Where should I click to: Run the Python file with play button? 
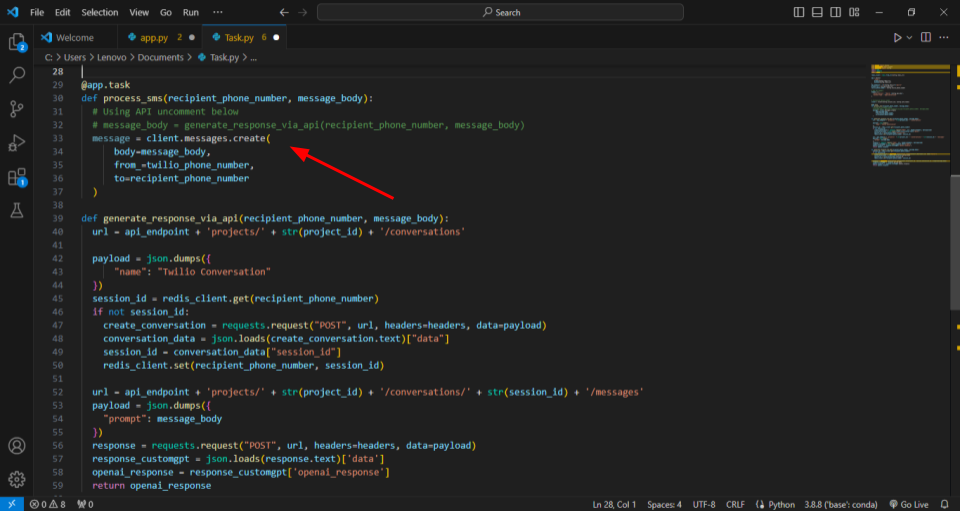coord(897,38)
